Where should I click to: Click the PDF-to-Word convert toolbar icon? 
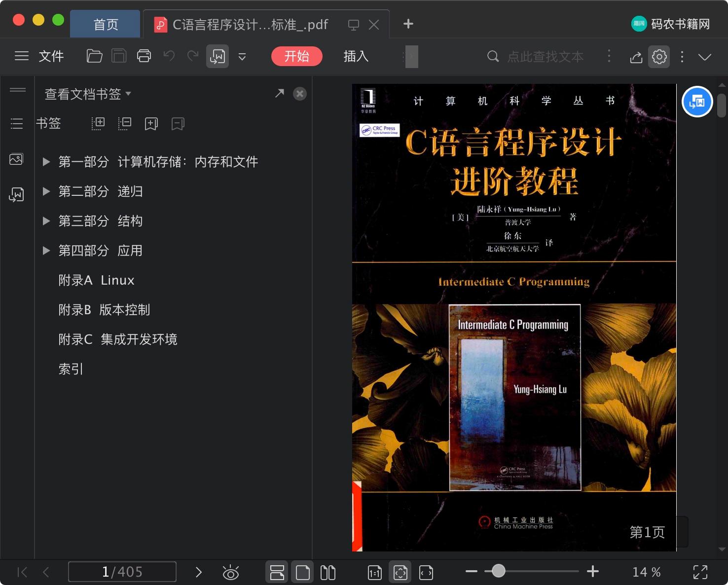pyautogui.click(x=218, y=56)
